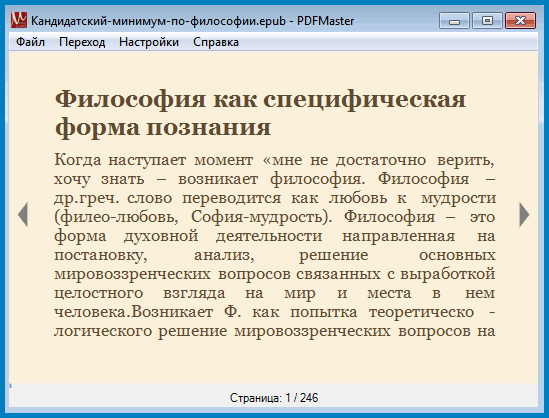
Task: Maximize the PDFMaster window
Action: 487,21
